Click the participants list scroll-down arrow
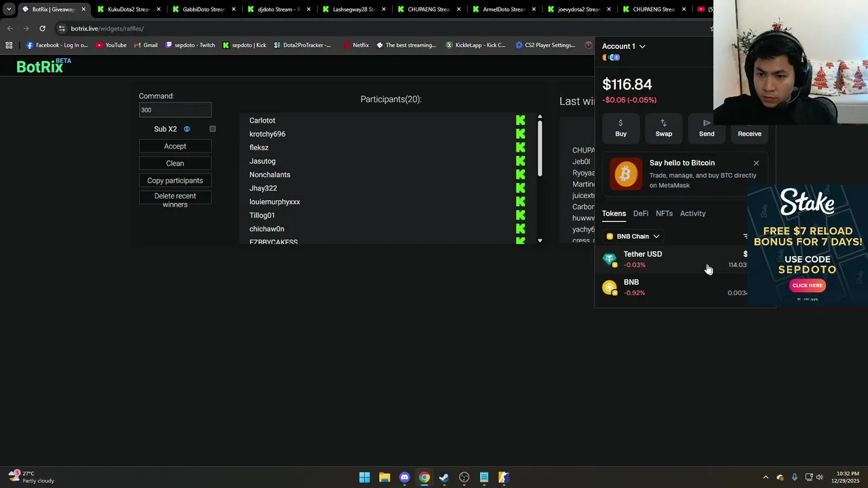This screenshot has height=488, width=868. 540,241
